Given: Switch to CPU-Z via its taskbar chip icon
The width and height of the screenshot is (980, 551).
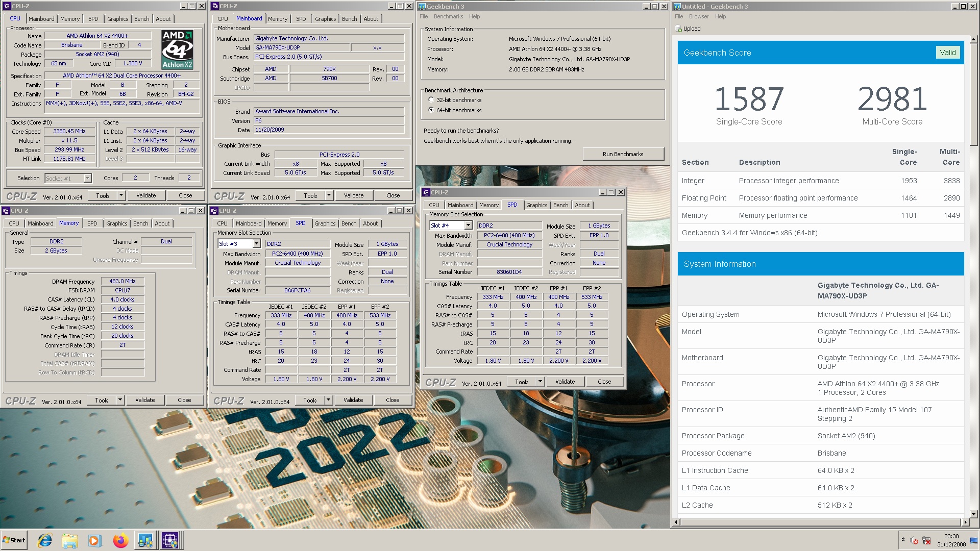Looking at the screenshot, I should (170, 540).
